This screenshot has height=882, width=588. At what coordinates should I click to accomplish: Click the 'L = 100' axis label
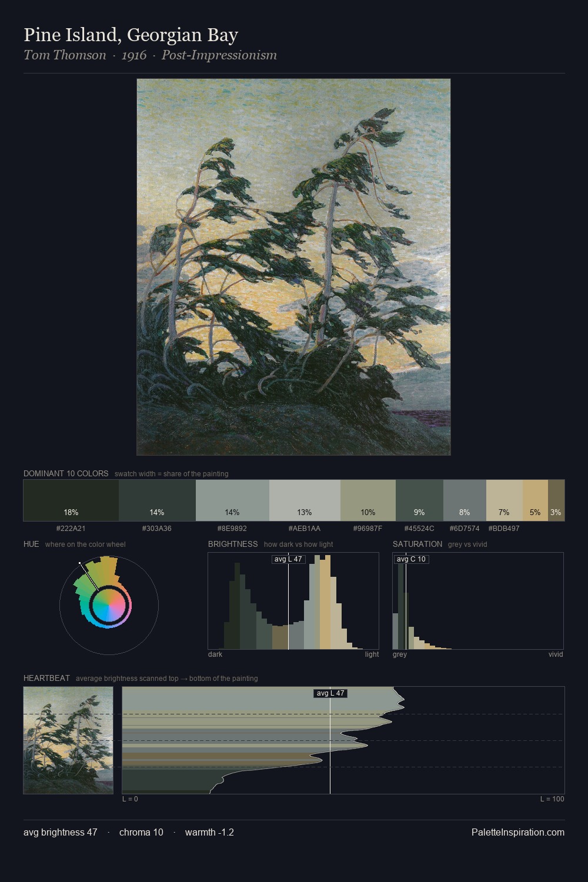pyautogui.click(x=552, y=799)
